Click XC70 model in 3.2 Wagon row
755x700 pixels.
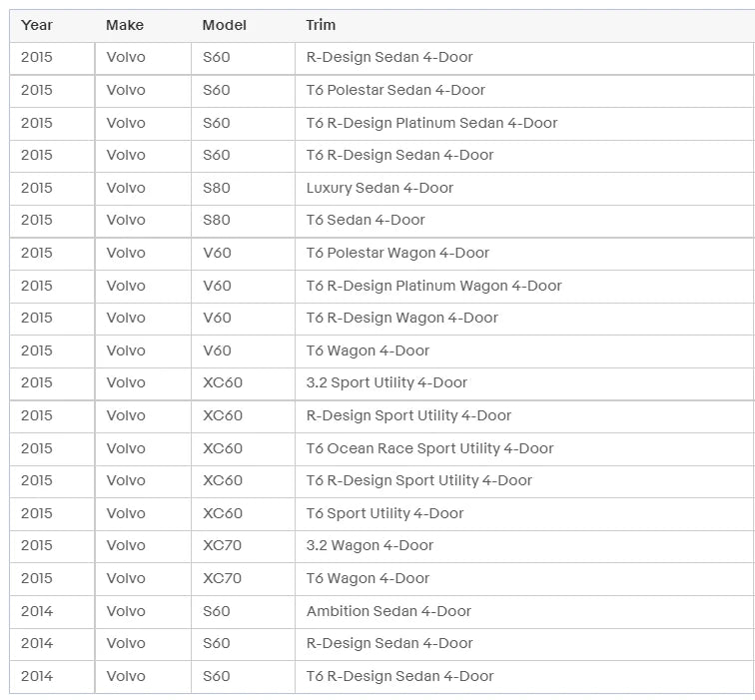(222, 545)
